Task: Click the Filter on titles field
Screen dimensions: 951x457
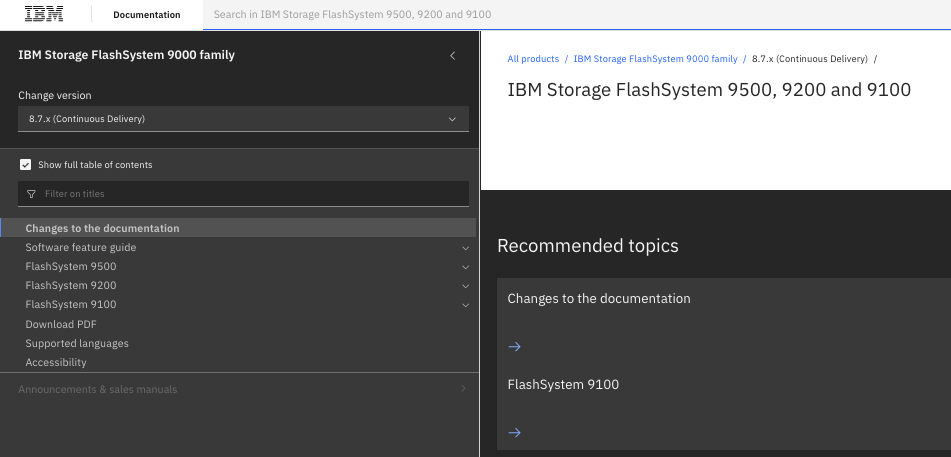Action: pyautogui.click(x=243, y=194)
